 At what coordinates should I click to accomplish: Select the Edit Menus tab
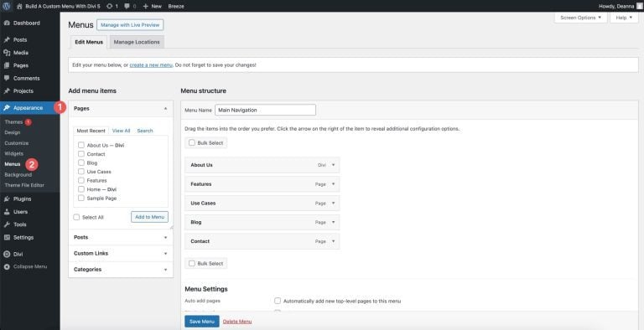click(x=89, y=42)
